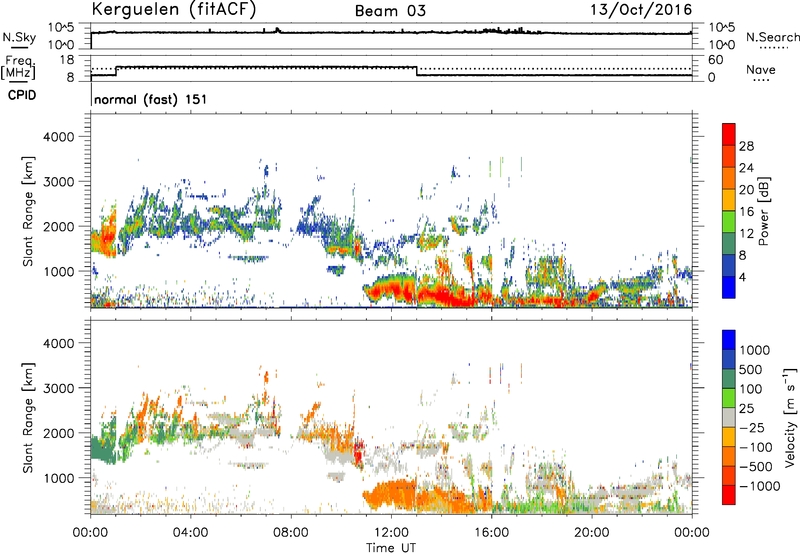
Task: Click the '20' tick on power scale
Action: pyautogui.click(x=746, y=190)
